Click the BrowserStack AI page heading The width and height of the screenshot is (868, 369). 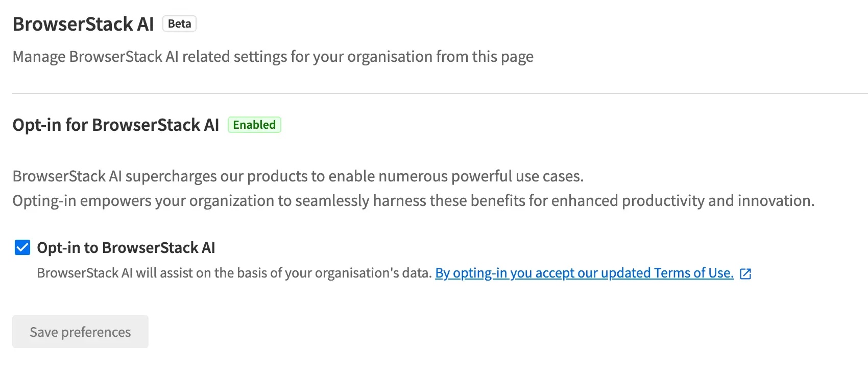[83, 24]
